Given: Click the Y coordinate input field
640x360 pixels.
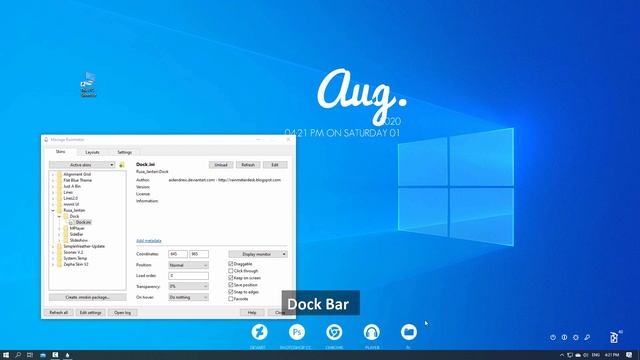Looking at the screenshot, I should [x=199, y=254].
